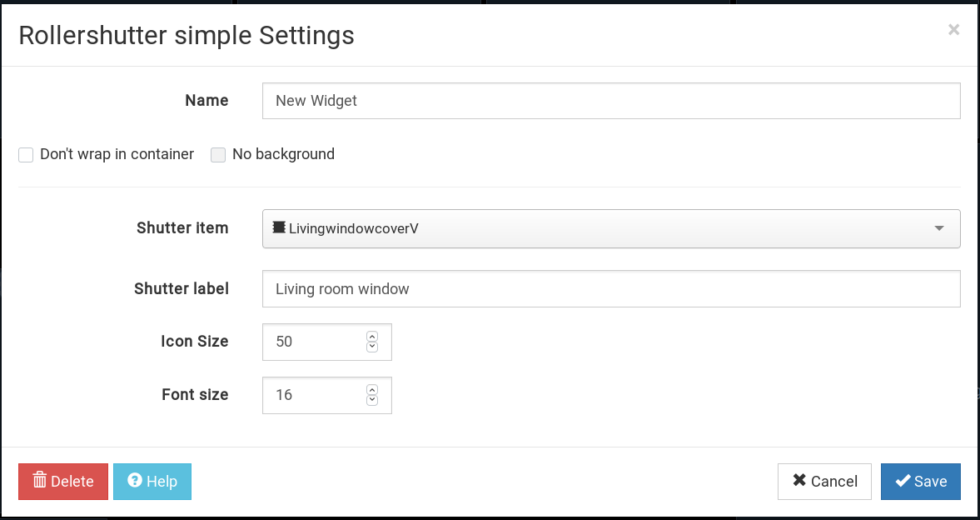
Task: Save the widget settings
Action: click(920, 481)
